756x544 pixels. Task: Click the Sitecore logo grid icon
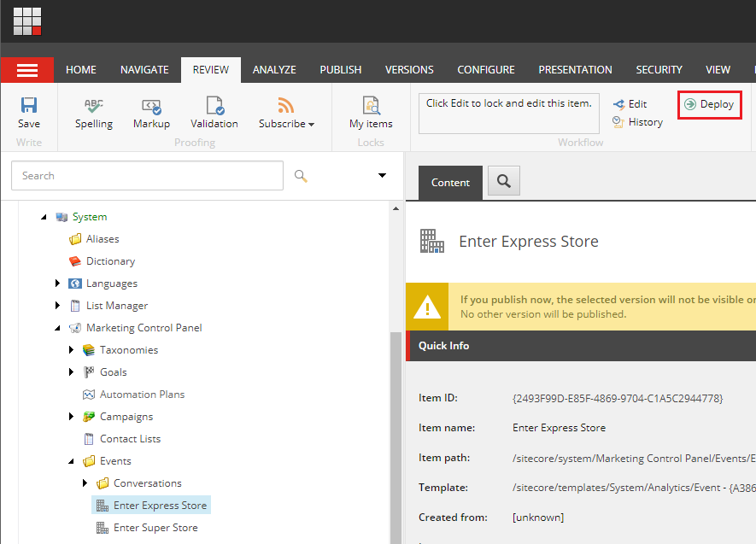point(27,21)
